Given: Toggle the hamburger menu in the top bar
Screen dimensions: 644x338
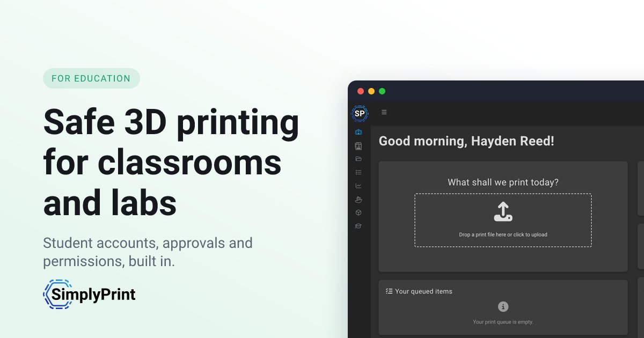Looking at the screenshot, I should [x=384, y=112].
